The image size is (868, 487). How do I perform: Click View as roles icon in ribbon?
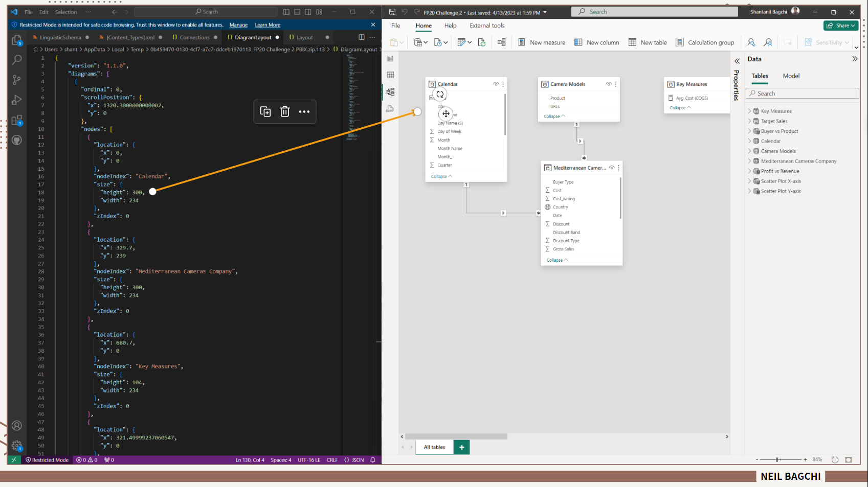[x=768, y=42]
